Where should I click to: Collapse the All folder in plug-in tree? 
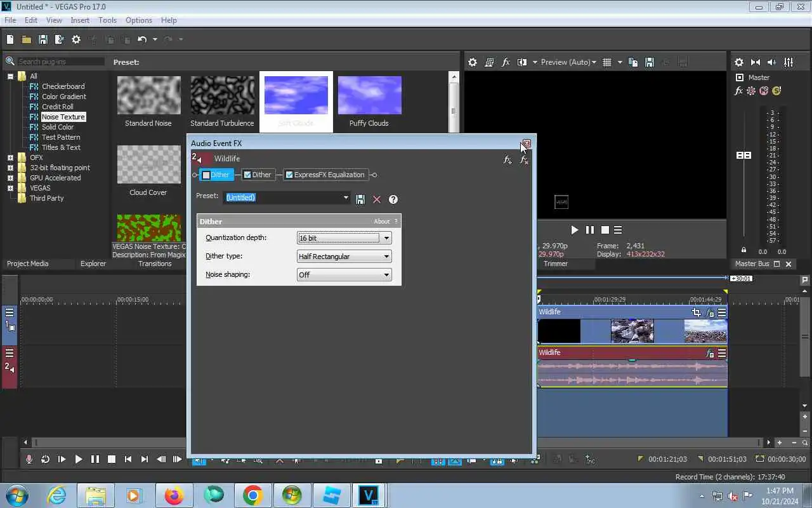click(10, 76)
